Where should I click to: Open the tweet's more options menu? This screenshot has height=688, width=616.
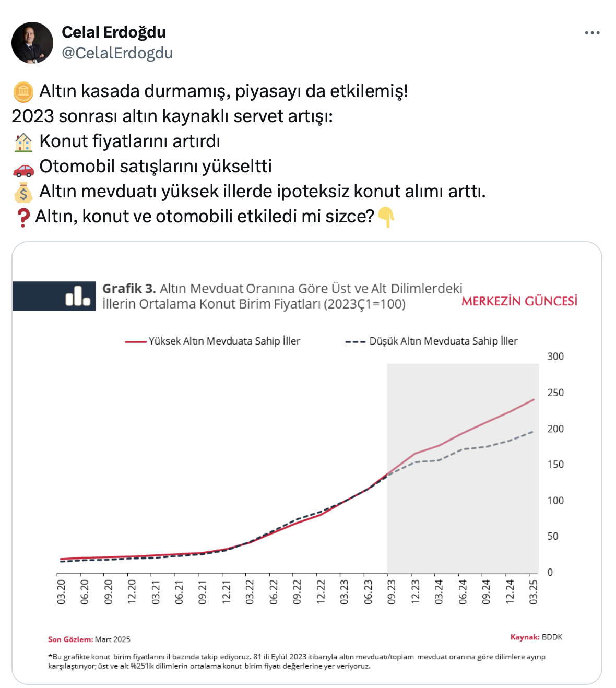pos(592,33)
